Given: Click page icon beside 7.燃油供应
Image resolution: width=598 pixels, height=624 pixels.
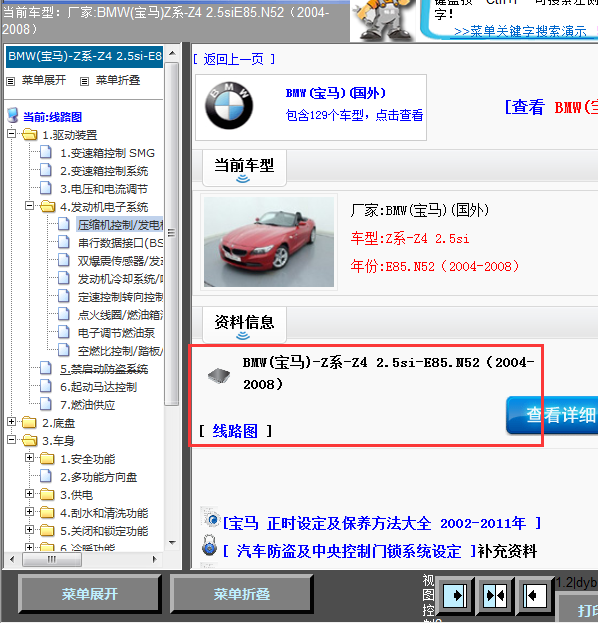Looking at the screenshot, I should [46, 404].
